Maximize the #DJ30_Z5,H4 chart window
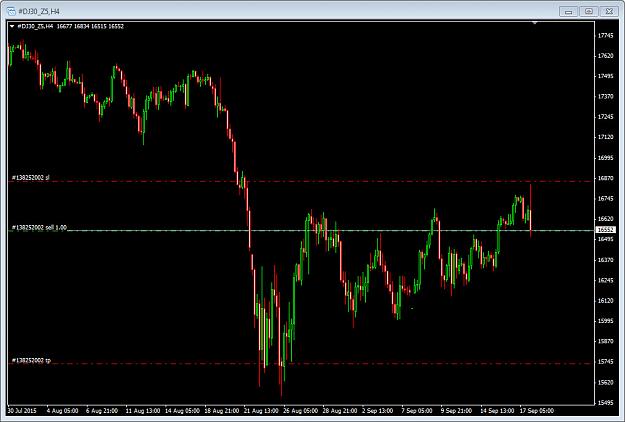 [588, 12]
